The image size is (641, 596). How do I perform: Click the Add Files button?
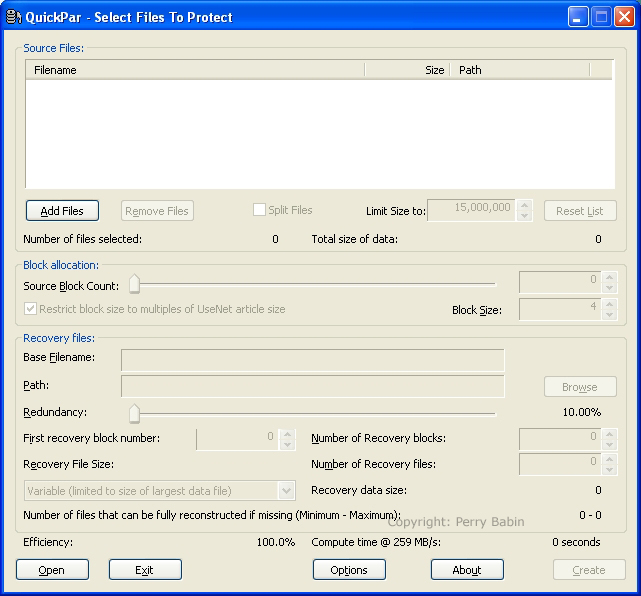[x=62, y=211]
